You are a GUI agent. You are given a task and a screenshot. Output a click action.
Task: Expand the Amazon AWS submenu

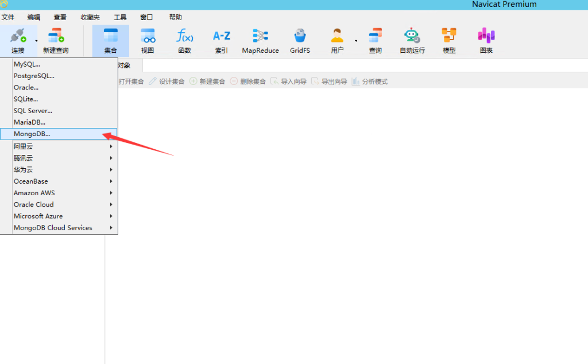coord(62,193)
